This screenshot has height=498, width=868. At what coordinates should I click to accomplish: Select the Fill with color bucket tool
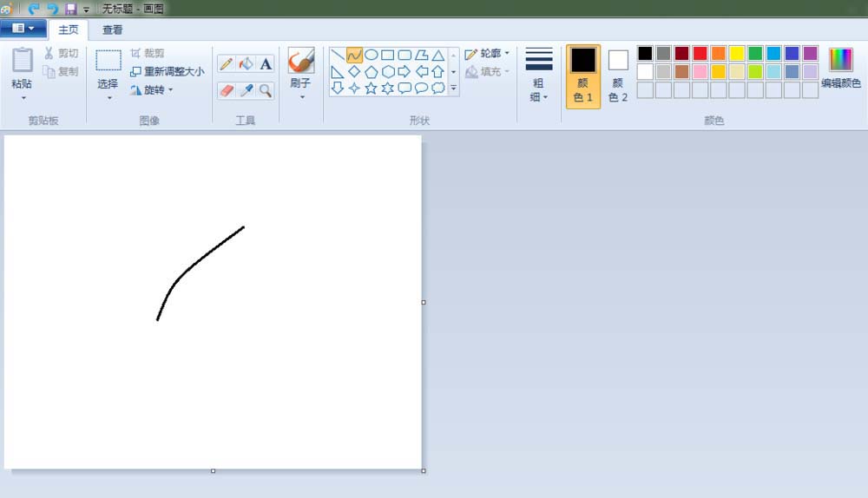pos(247,64)
